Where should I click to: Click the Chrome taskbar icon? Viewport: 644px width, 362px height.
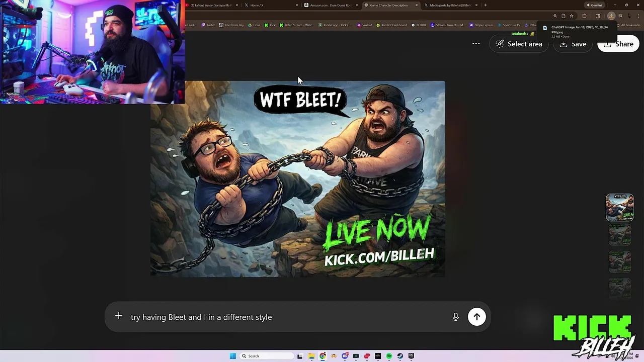pos(323,356)
